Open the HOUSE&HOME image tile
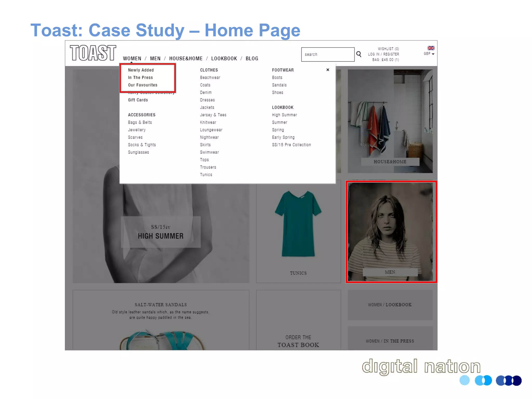 [x=390, y=121]
